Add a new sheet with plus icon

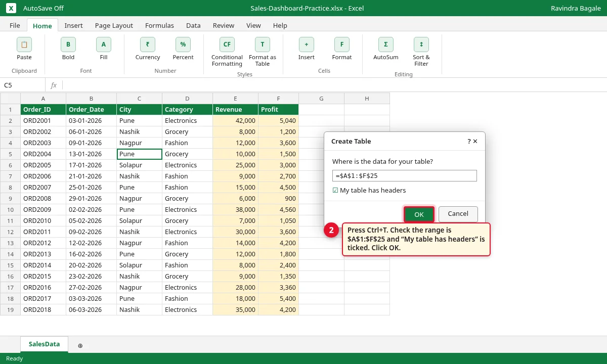80,345
